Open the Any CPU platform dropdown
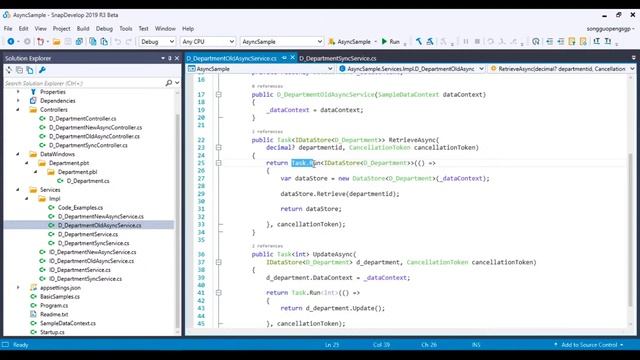This screenshot has height=360, width=640. coord(208,42)
